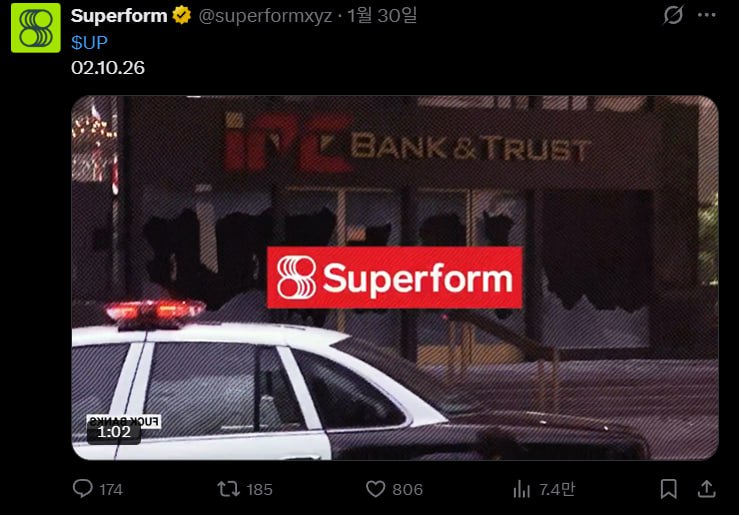Play the Superform bank video
This screenshot has width=739, height=515.
point(394,278)
